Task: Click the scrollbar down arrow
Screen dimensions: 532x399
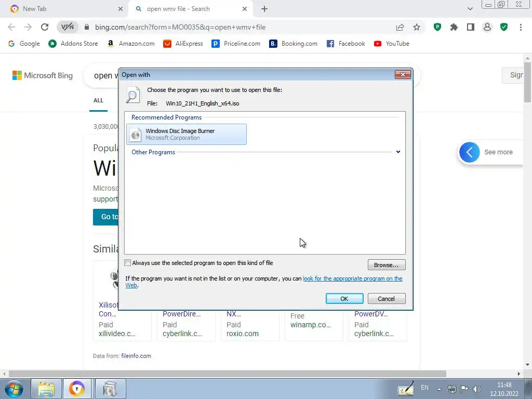Action: [x=527, y=365]
